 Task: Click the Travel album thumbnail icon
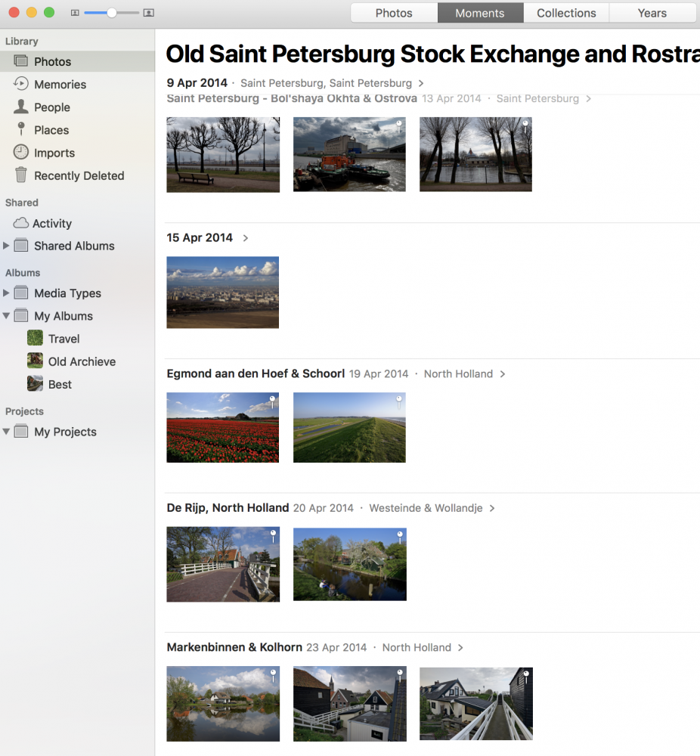pyautogui.click(x=35, y=338)
